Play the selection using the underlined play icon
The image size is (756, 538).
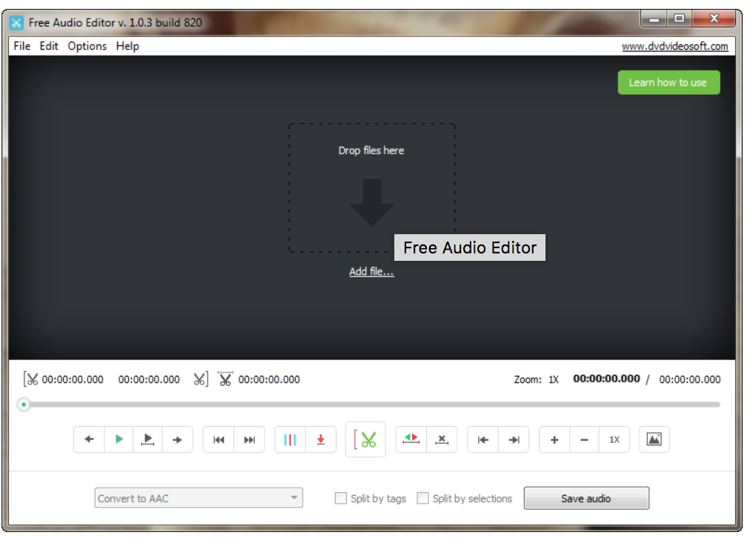tap(147, 439)
